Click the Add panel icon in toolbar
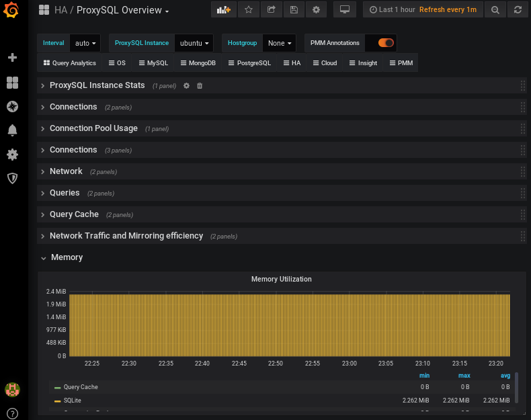This screenshot has width=531, height=420. tap(224, 10)
